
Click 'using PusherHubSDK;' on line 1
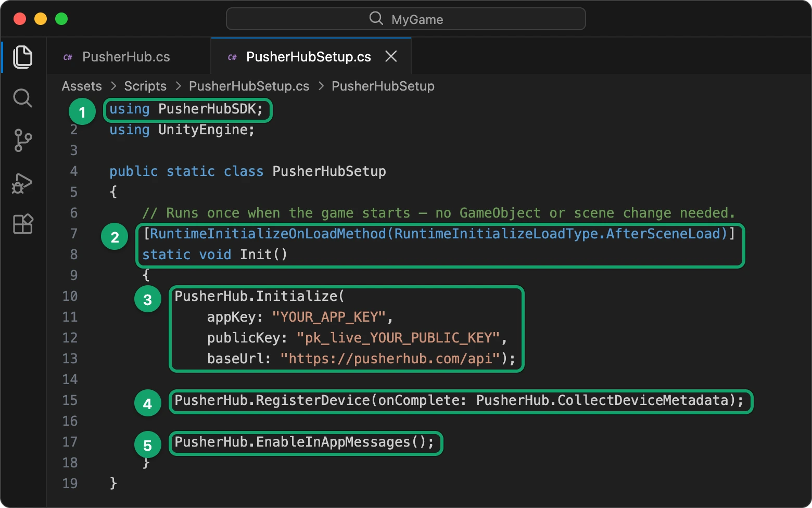(186, 109)
